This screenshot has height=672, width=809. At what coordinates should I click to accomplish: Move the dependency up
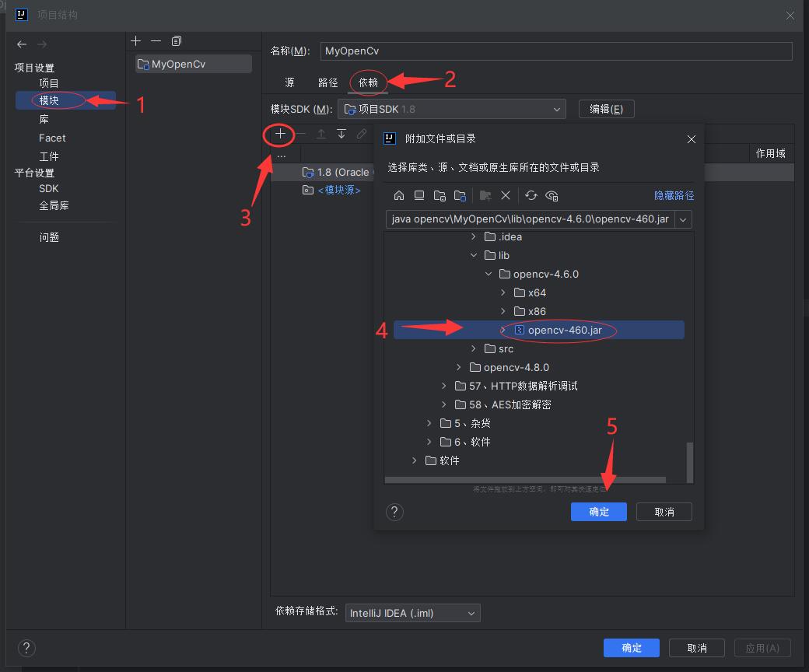(x=321, y=134)
